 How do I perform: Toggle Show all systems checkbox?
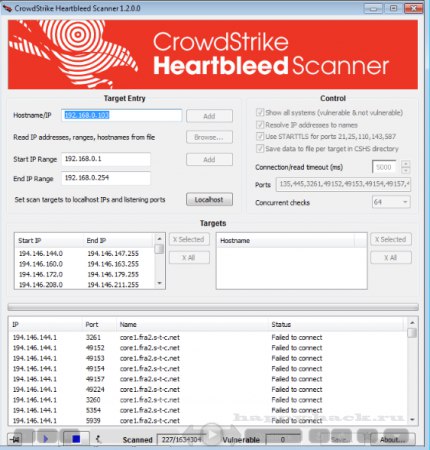click(260, 112)
